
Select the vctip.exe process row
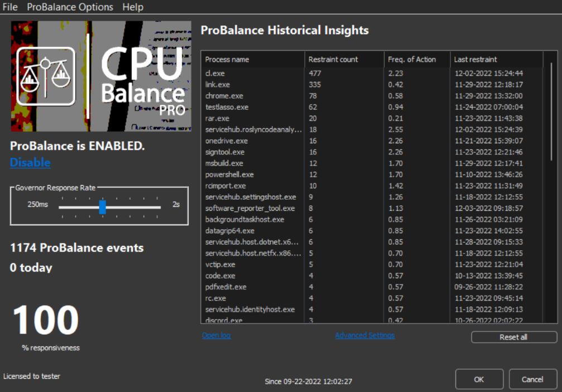[372, 264]
